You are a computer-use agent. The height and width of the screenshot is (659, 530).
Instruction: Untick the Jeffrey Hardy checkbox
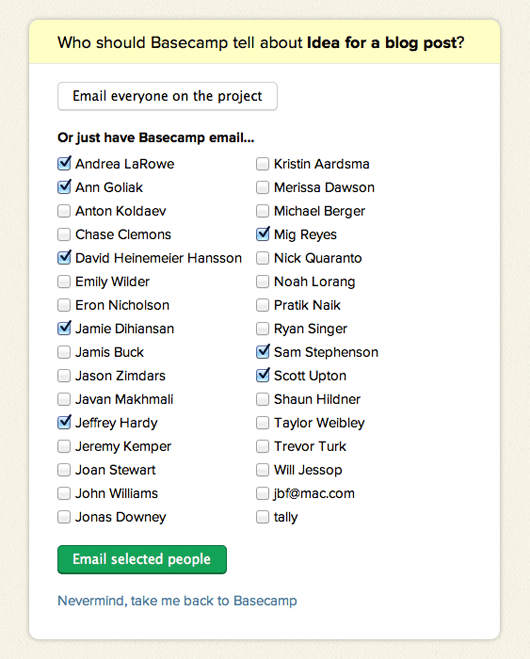point(64,423)
